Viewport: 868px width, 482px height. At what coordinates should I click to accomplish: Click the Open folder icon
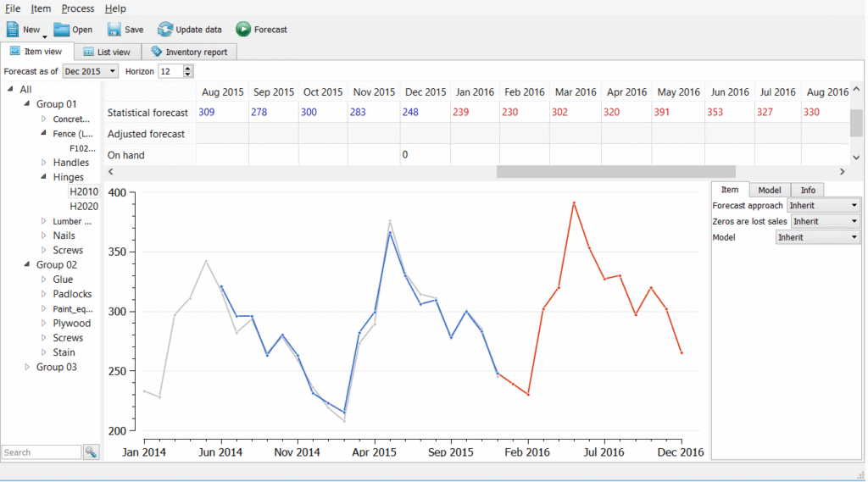click(x=62, y=30)
